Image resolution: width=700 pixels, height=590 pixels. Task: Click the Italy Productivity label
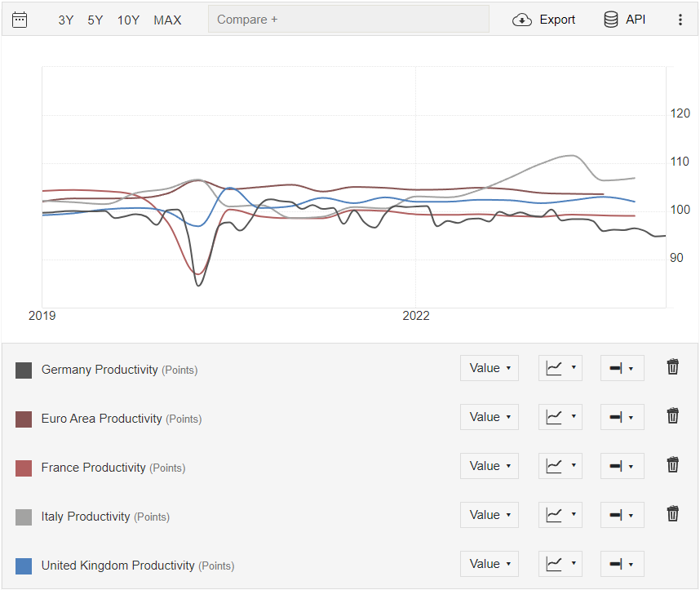(105, 517)
